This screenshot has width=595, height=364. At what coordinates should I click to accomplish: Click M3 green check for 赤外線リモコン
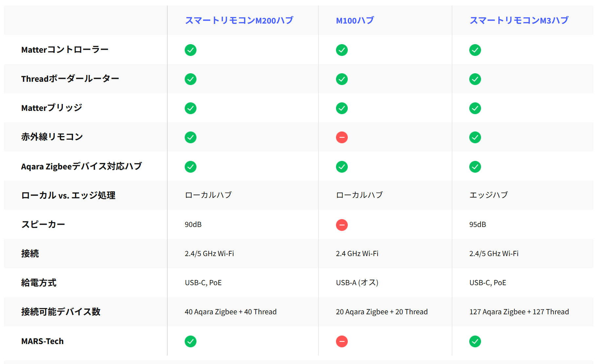tap(475, 137)
